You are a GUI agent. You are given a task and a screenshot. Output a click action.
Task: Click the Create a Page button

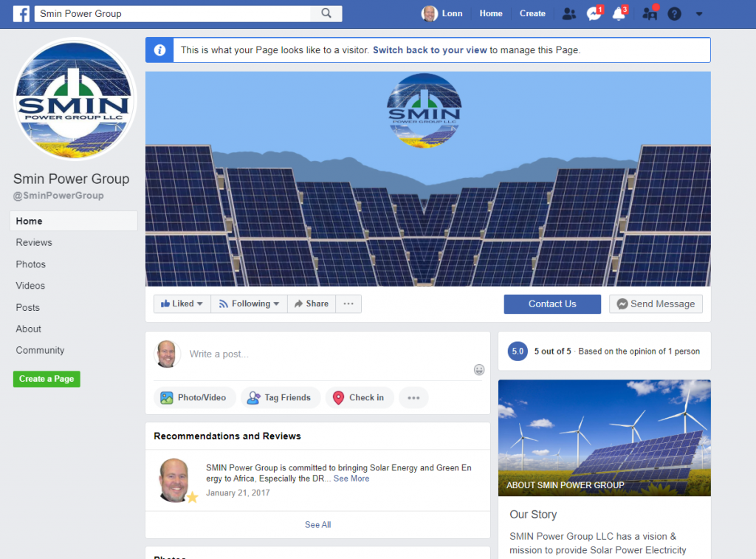(47, 379)
